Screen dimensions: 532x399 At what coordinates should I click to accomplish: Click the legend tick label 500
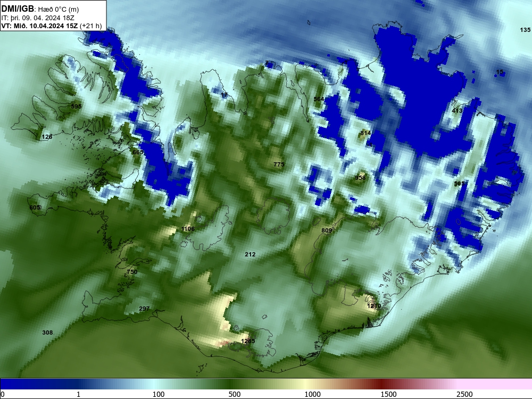pos(235,394)
